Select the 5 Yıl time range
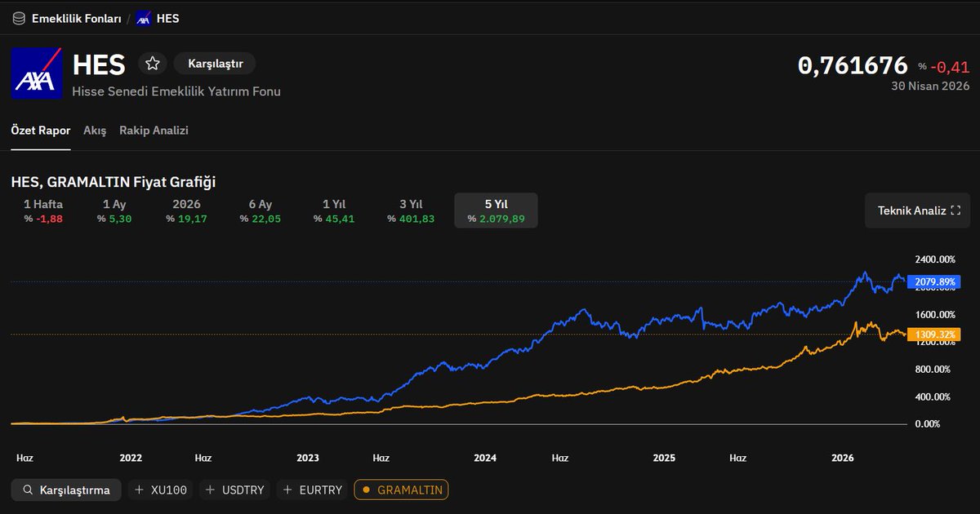980x514 pixels. pyautogui.click(x=496, y=210)
